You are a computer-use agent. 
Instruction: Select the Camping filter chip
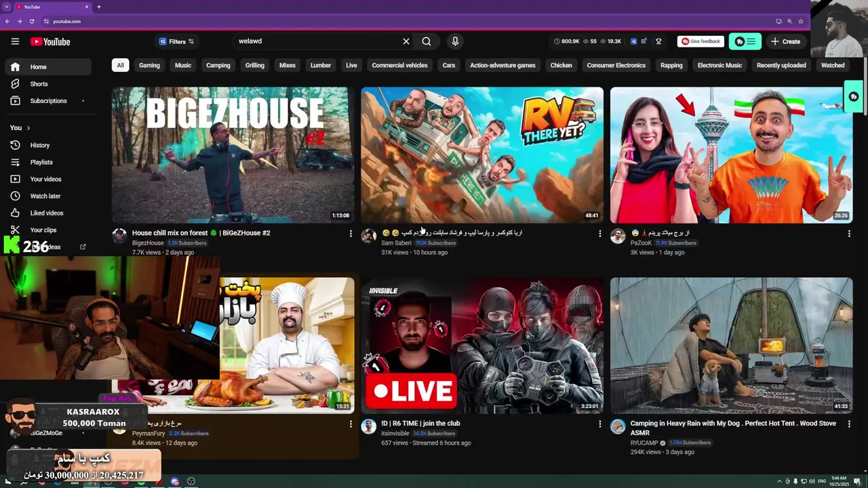click(x=218, y=65)
